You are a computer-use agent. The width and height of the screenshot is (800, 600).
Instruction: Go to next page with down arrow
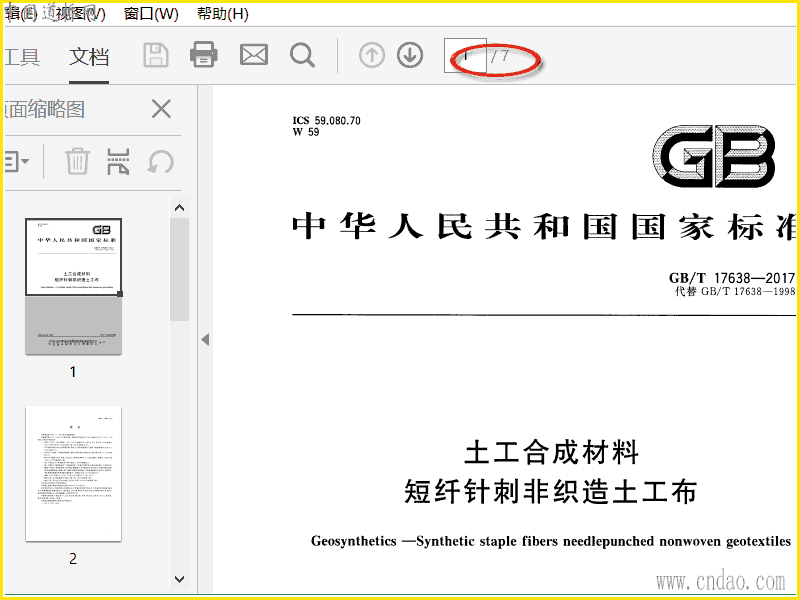pos(410,55)
